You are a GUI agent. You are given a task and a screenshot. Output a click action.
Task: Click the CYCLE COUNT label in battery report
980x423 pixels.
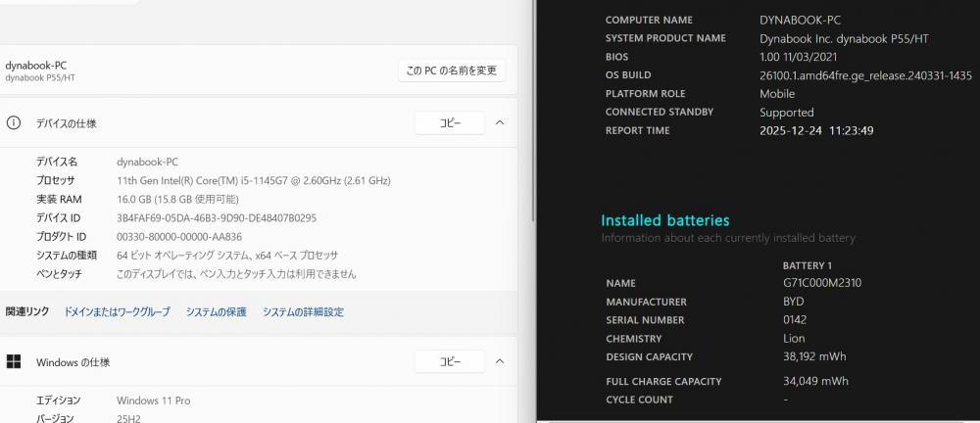pos(639,399)
